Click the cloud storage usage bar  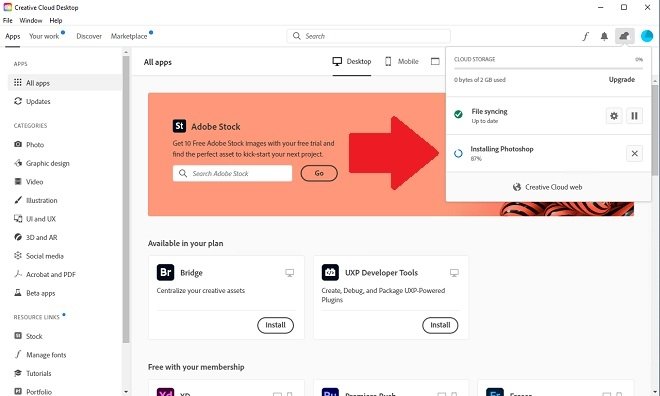[548, 68]
